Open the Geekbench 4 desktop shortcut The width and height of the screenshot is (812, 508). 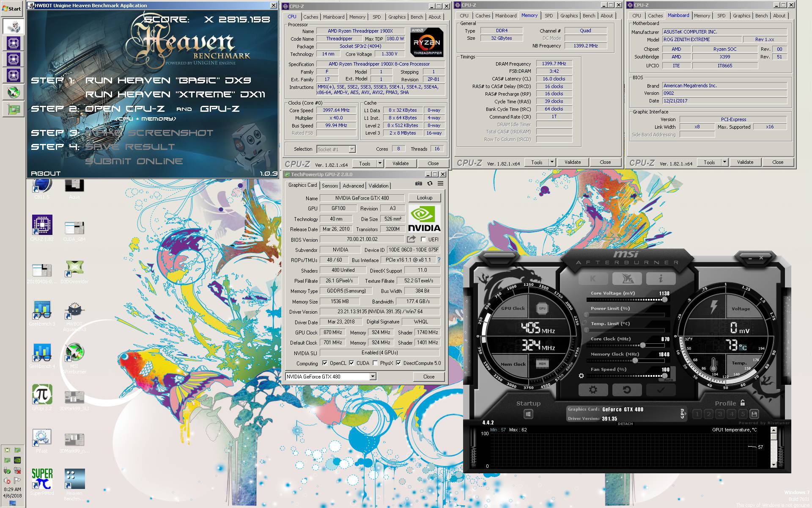tap(42, 356)
